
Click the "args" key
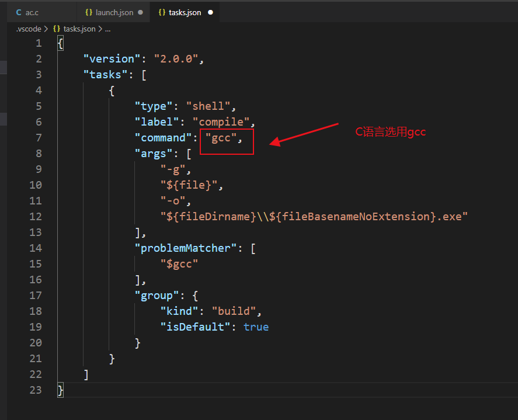coord(154,154)
